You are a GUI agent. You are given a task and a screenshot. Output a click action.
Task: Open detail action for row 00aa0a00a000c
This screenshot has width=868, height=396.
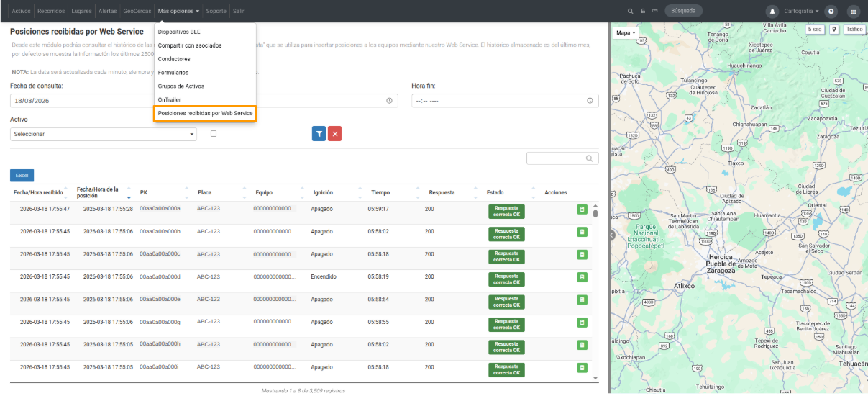click(582, 255)
